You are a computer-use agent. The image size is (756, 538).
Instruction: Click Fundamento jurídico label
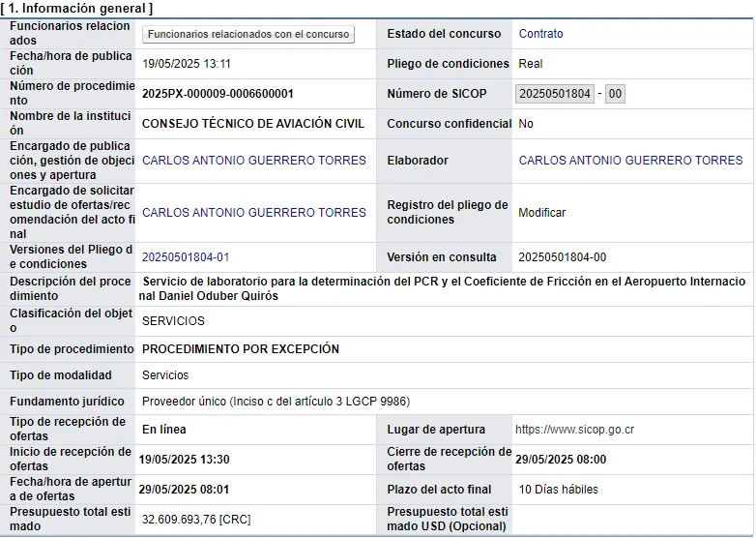point(67,401)
